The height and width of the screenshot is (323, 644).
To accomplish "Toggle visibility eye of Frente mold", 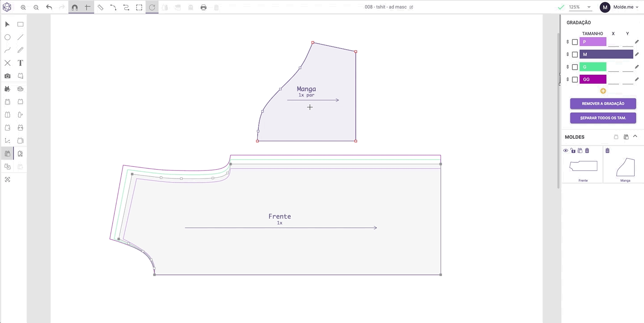I will click(x=566, y=151).
